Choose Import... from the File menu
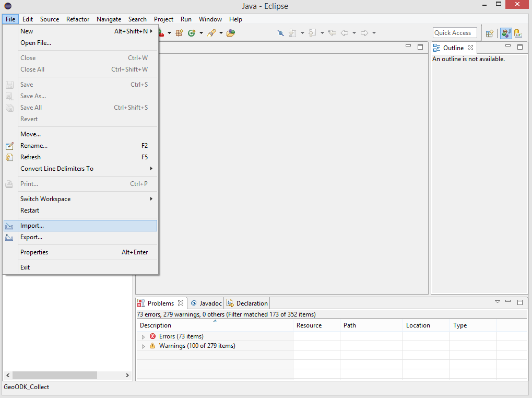532x398 pixels. 80,226
